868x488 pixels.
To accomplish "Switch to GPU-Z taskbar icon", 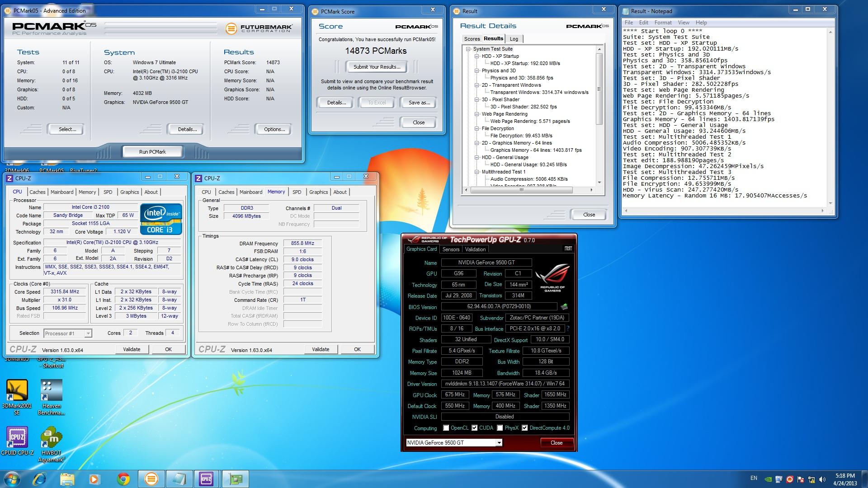I will tap(235, 479).
